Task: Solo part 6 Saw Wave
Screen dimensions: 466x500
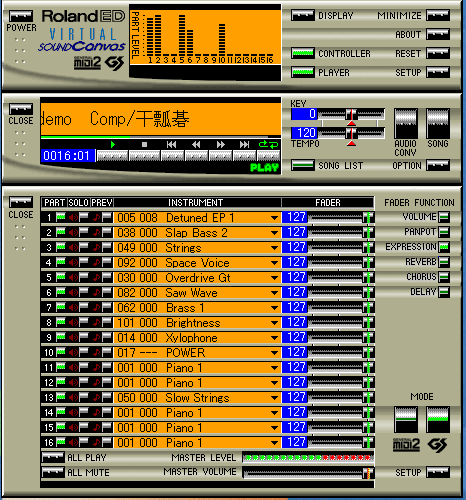Action: tap(83, 293)
